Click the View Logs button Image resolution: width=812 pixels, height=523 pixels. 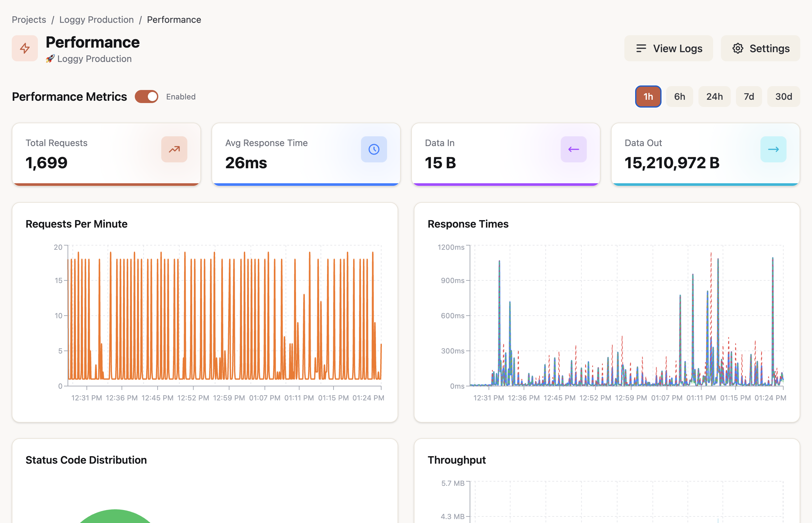click(668, 49)
